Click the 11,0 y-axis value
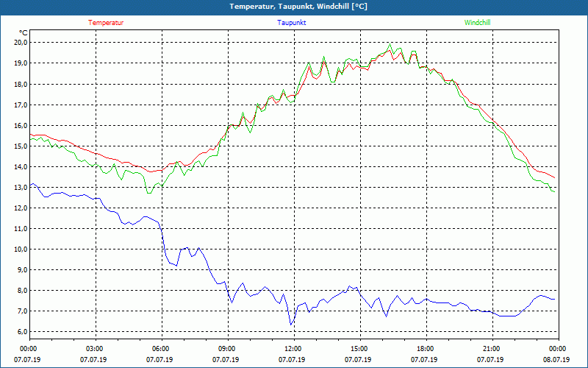 tap(21, 229)
